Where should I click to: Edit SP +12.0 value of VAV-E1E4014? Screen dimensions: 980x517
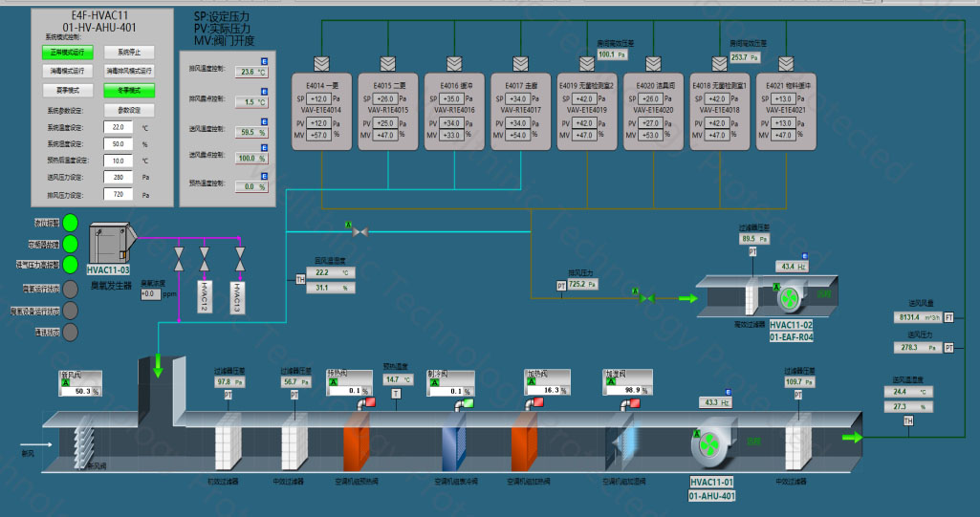pyautogui.click(x=318, y=98)
